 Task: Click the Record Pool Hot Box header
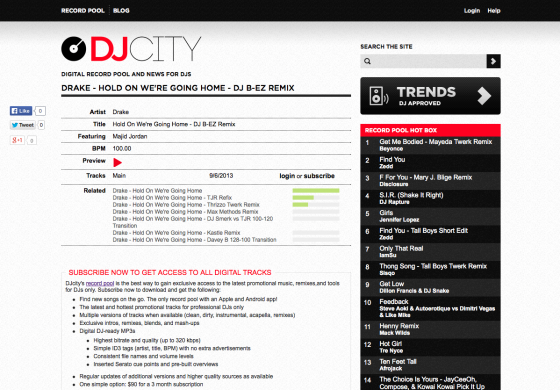pos(430,130)
